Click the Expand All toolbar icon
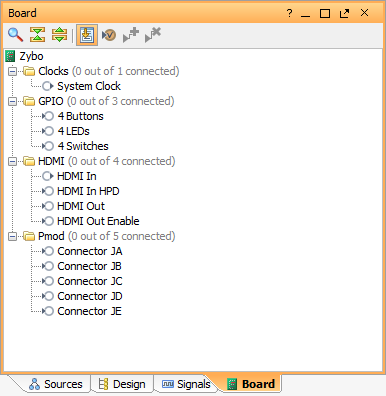The image size is (386, 396). pos(59,35)
